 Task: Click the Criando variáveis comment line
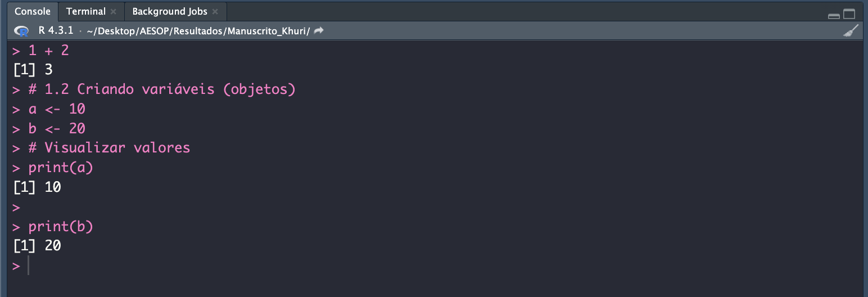coord(161,89)
